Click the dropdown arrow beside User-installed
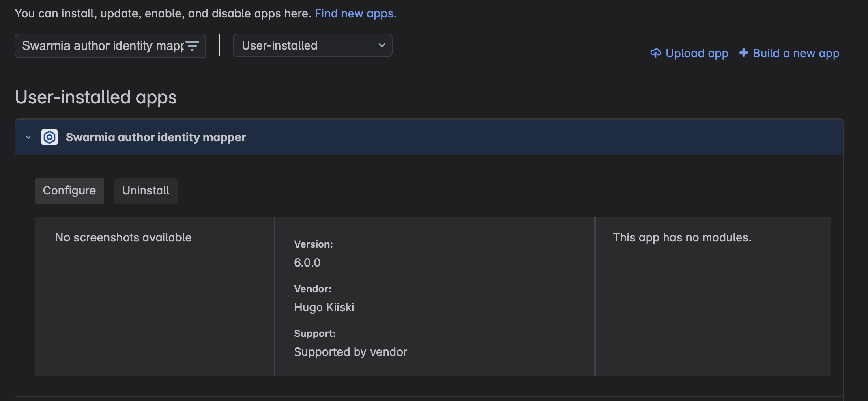 tap(382, 45)
